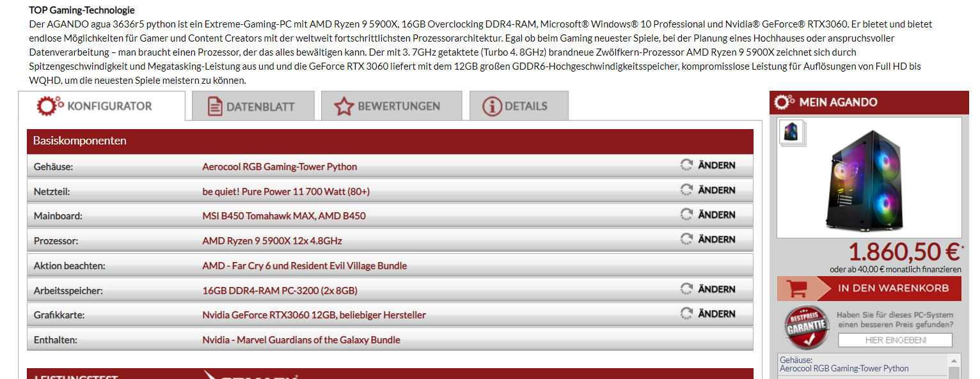This screenshot has width=980, height=379.
Task: Click the refresh icon in Netzteil row
Action: click(x=686, y=190)
